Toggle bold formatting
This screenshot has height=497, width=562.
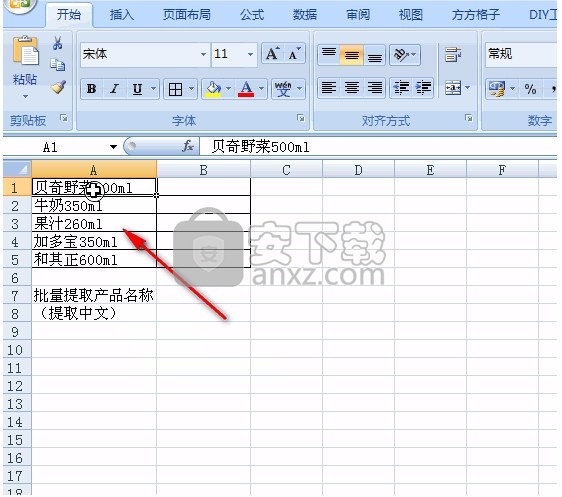tap(91, 89)
